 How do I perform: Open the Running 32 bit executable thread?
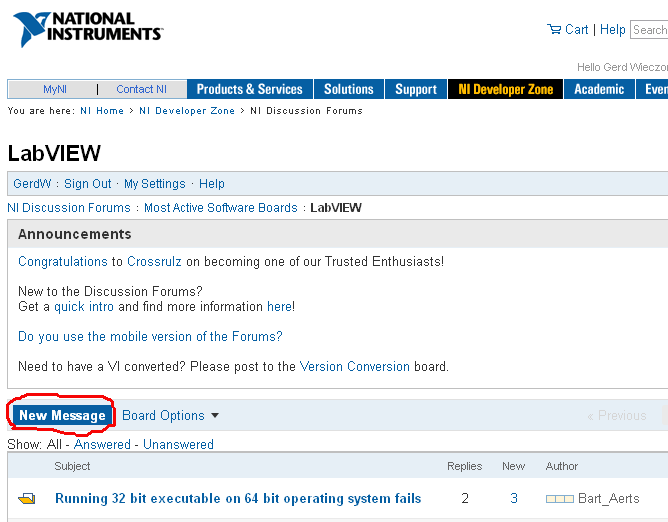pos(238,499)
